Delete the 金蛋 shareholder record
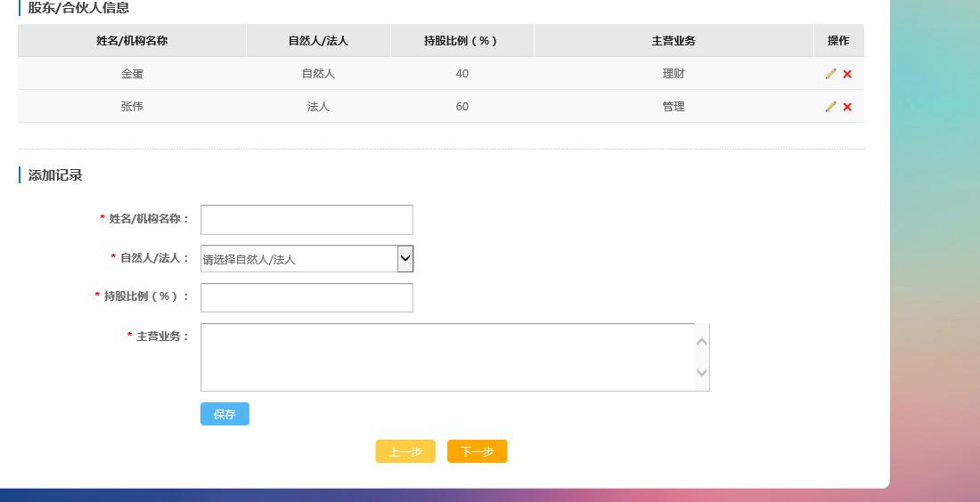 (x=847, y=74)
